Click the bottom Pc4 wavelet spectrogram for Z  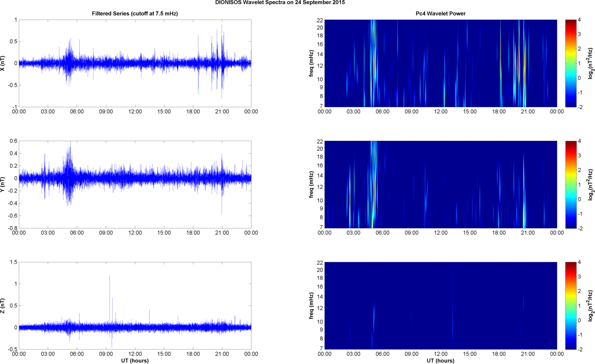tap(441, 305)
